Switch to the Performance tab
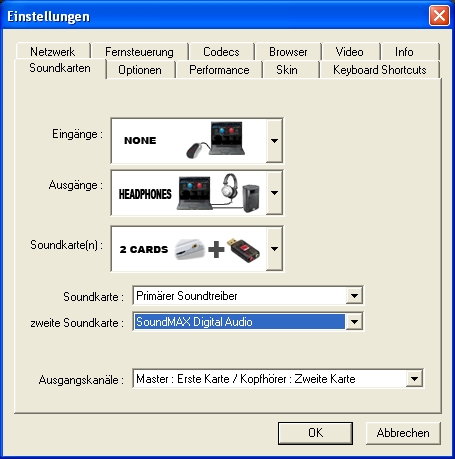455x459 pixels. [219, 70]
